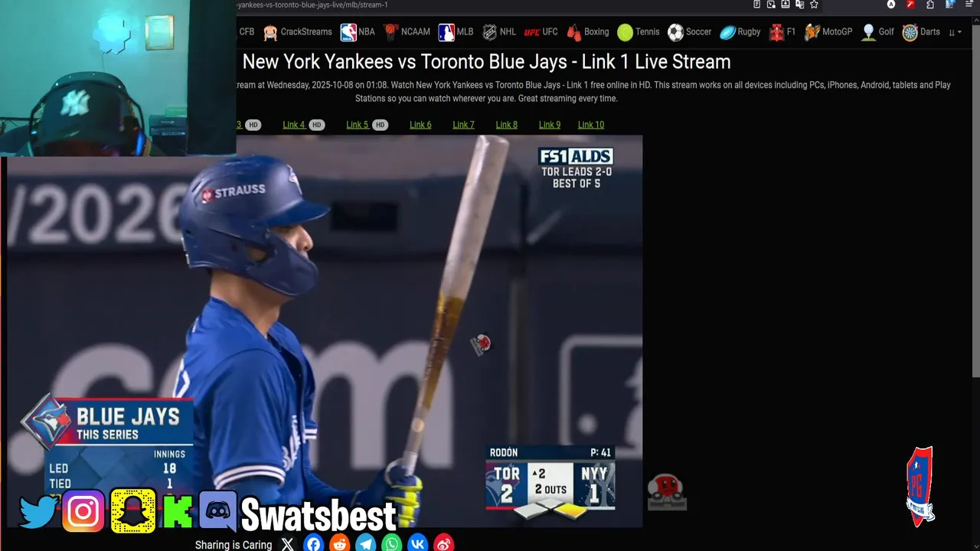Click the Rugby ball icon
The image size is (980, 551).
[x=727, y=32]
